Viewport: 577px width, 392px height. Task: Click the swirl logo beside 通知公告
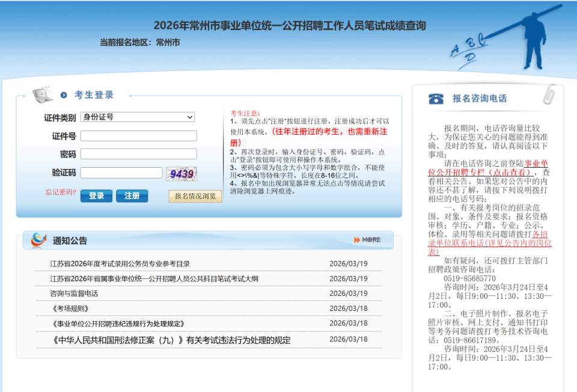[x=38, y=240]
